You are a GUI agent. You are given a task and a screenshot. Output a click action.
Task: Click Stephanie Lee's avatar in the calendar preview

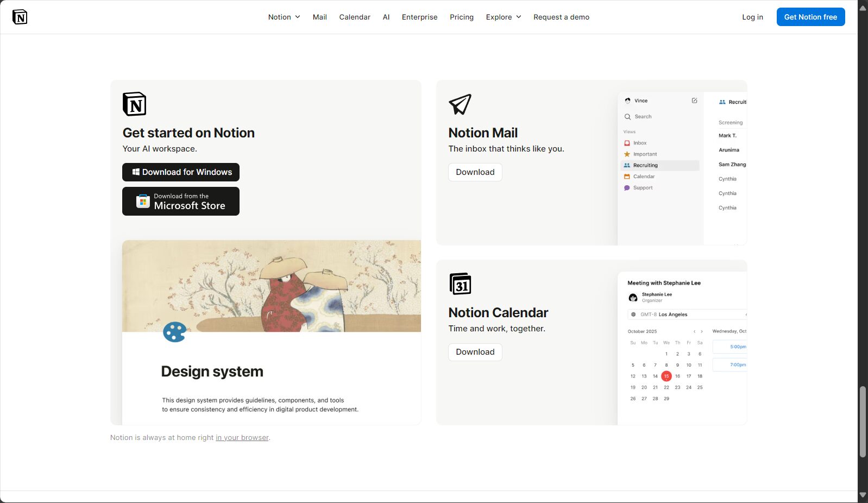pyautogui.click(x=633, y=297)
